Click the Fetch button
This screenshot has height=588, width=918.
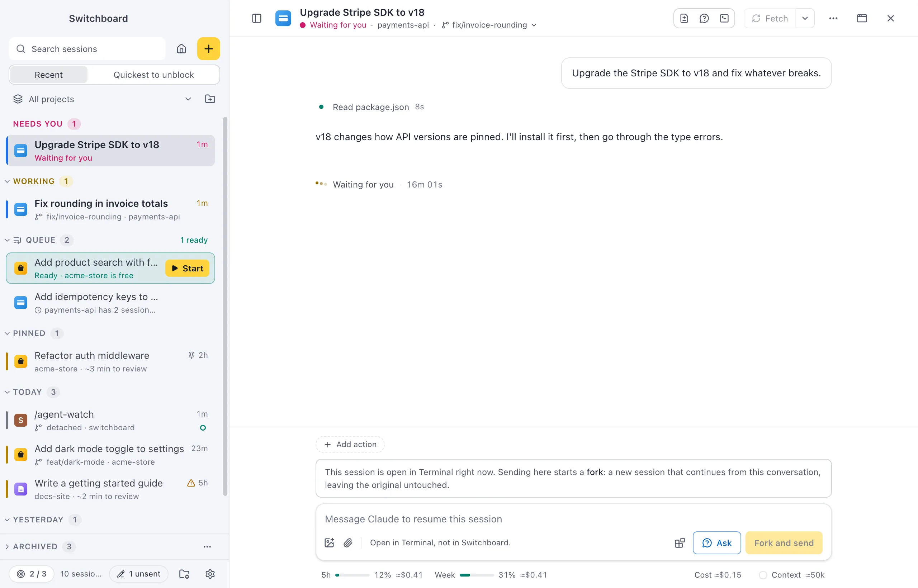(770, 18)
